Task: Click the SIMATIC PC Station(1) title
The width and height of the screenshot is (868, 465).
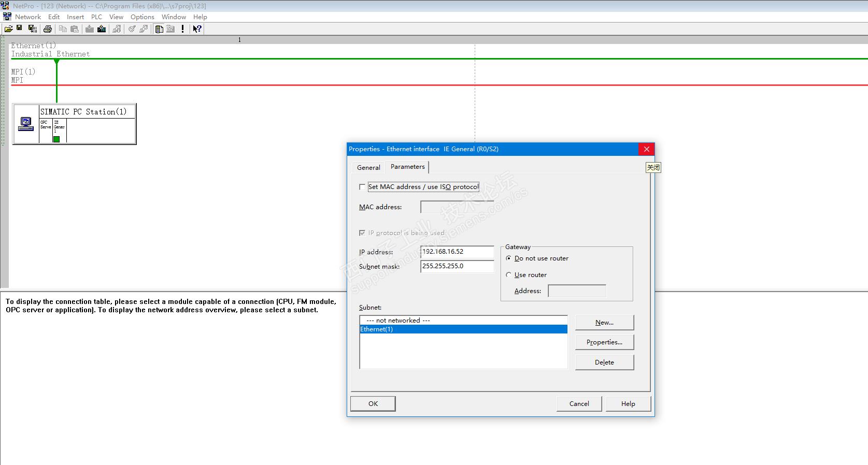Action: [83, 112]
